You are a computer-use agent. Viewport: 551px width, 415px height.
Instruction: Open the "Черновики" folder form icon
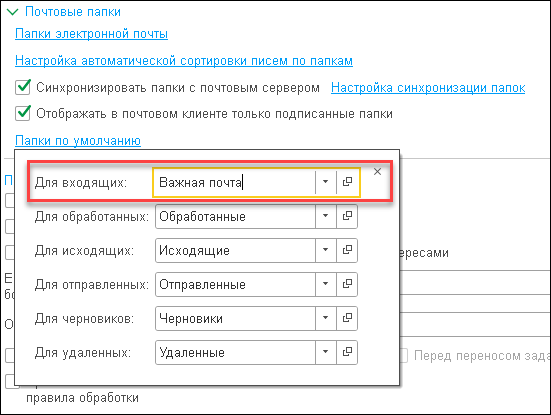[x=347, y=318]
